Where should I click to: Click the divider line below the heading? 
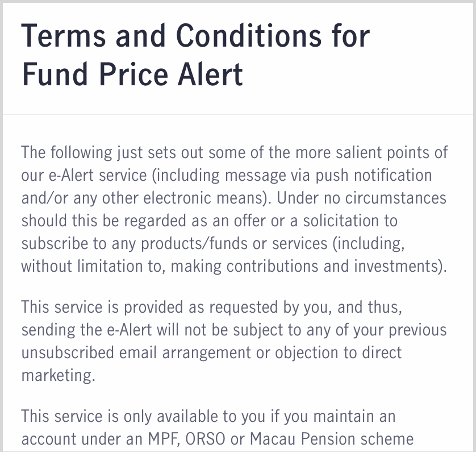[x=238, y=114]
